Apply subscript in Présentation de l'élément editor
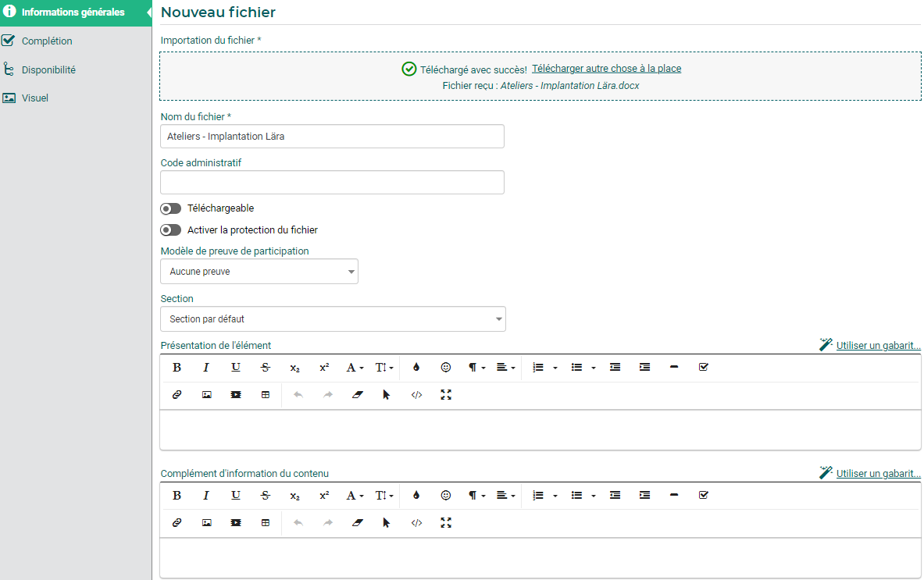 click(294, 368)
